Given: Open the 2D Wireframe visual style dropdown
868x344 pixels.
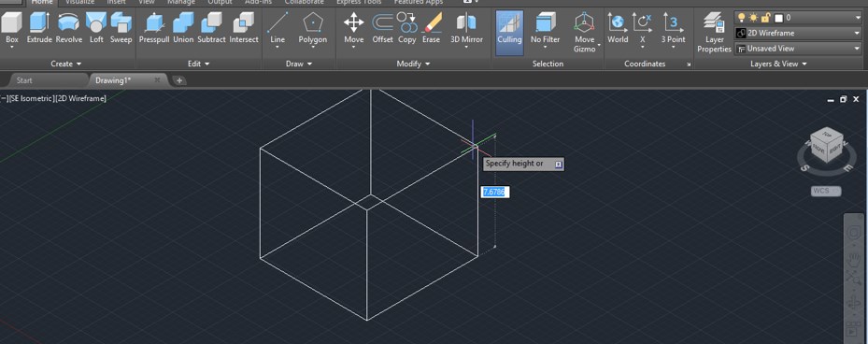Looking at the screenshot, I should pyautogui.click(x=858, y=34).
